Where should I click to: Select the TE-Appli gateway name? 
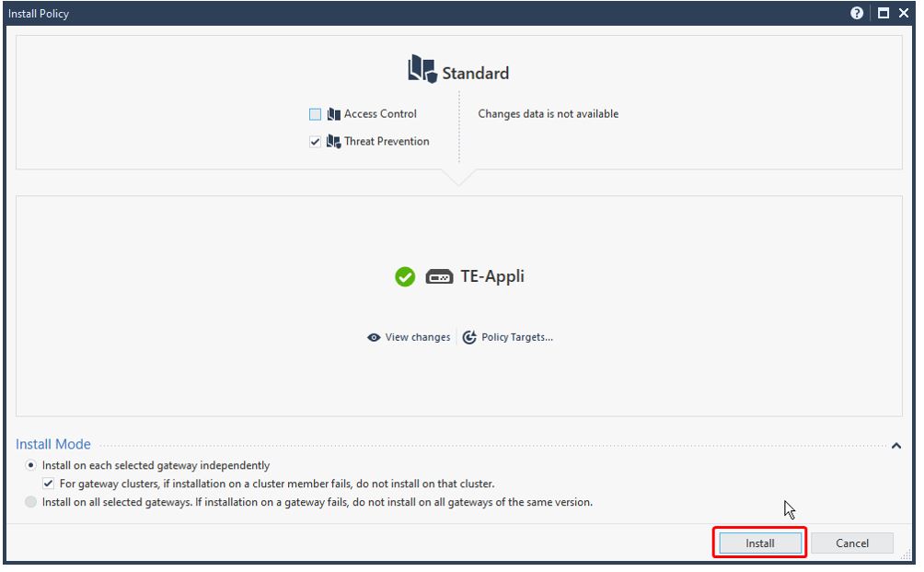492,276
